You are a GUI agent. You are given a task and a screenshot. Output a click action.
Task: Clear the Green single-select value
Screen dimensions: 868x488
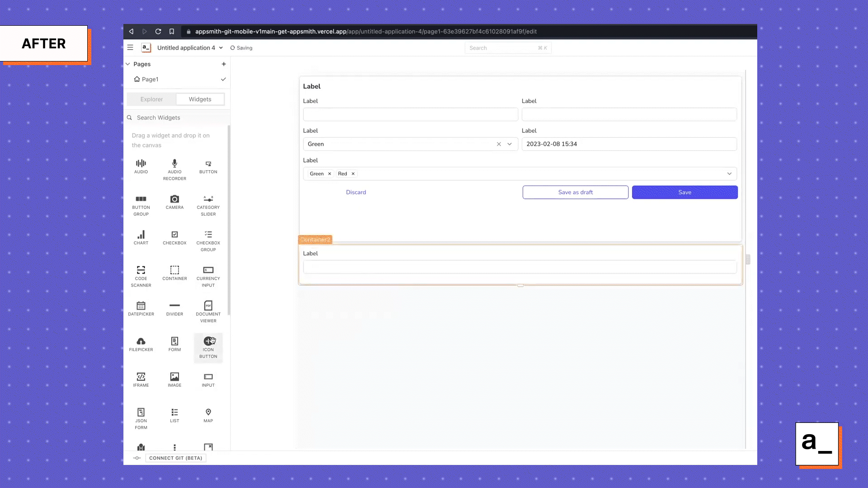(x=499, y=144)
